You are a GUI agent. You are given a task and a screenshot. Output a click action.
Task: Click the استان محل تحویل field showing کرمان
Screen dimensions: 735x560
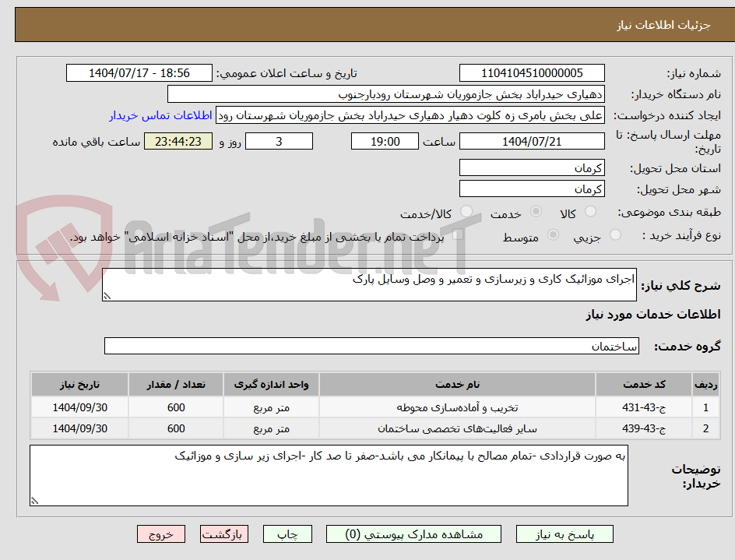532,167
